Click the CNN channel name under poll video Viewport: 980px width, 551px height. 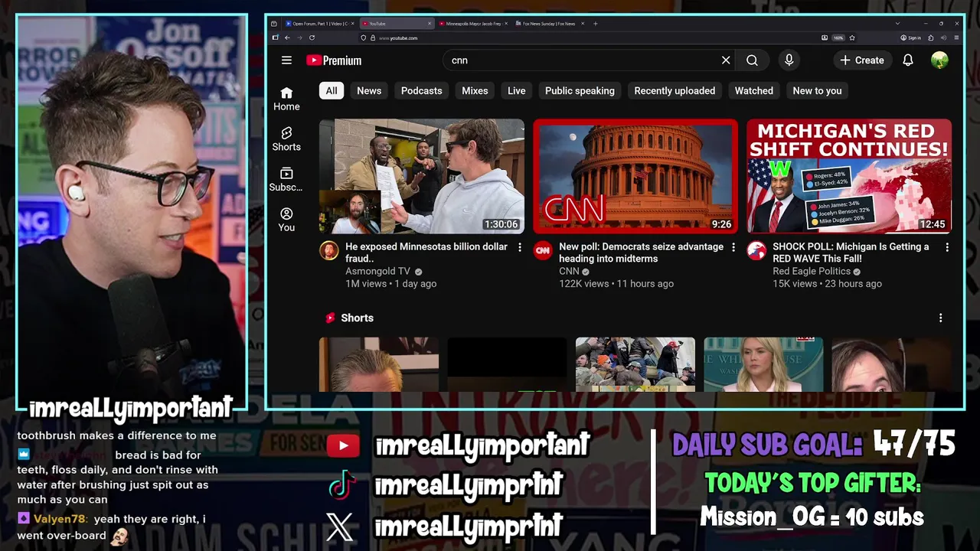(569, 271)
